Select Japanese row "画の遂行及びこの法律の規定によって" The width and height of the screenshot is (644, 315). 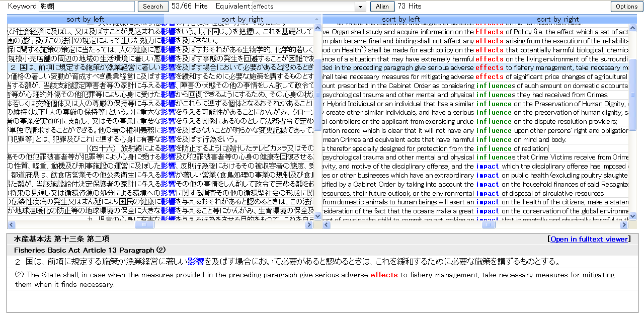160,41
